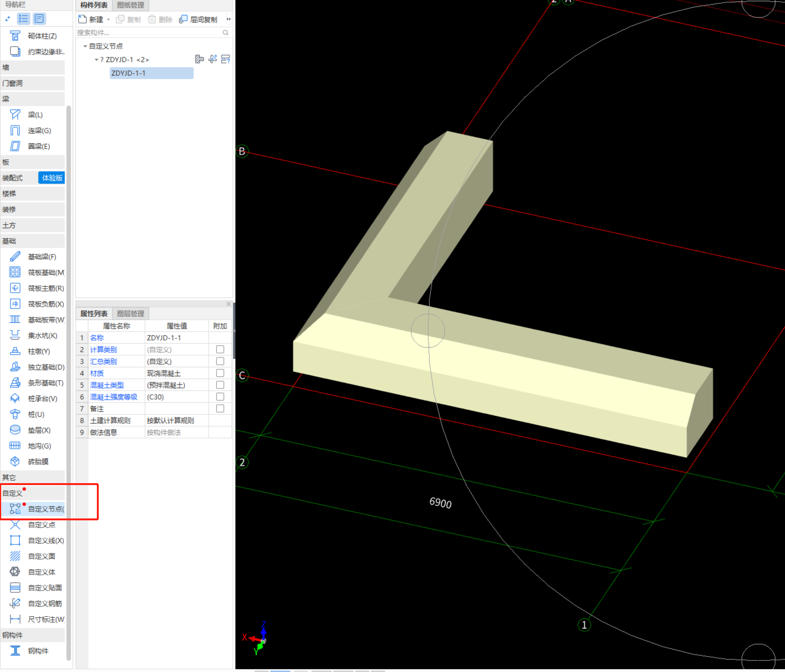The width and height of the screenshot is (785, 672).
Task: Toggle 附加 checkbox for 计算类别
Action: [220, 349]
